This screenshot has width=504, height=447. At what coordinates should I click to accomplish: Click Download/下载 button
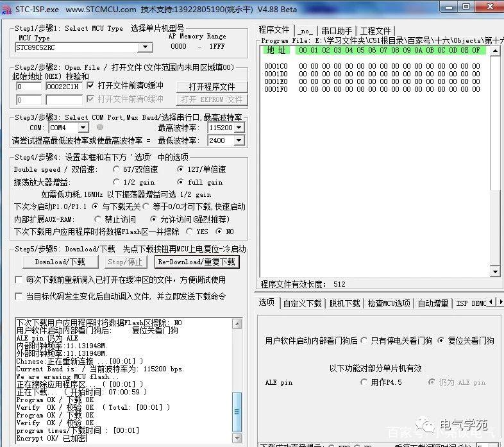point(60,262)
